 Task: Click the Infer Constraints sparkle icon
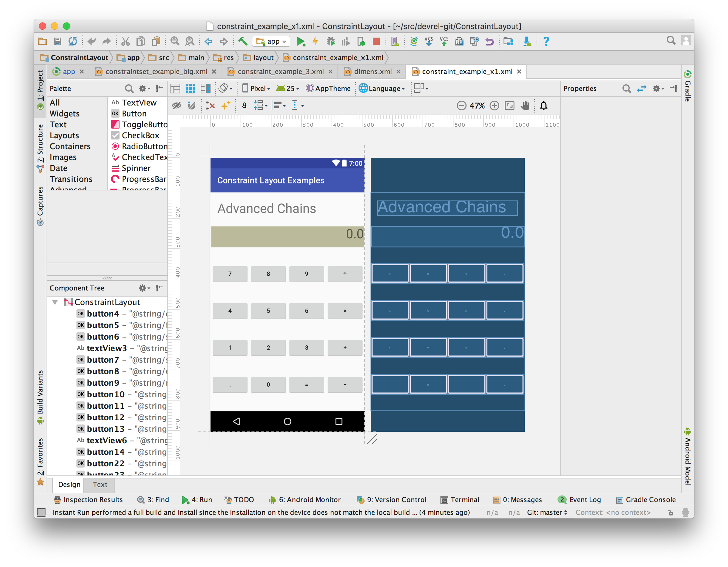tap(226, 106)
